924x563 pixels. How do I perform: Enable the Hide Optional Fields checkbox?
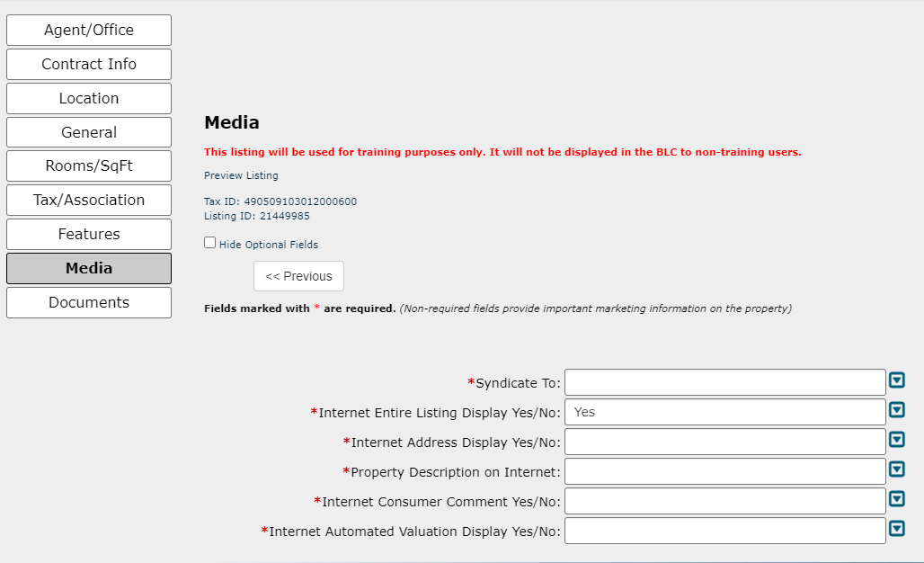tap(209, 242)
